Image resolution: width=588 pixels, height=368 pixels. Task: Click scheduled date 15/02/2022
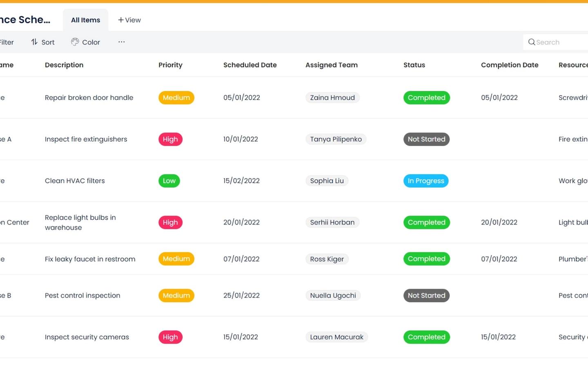coord(241,181)
